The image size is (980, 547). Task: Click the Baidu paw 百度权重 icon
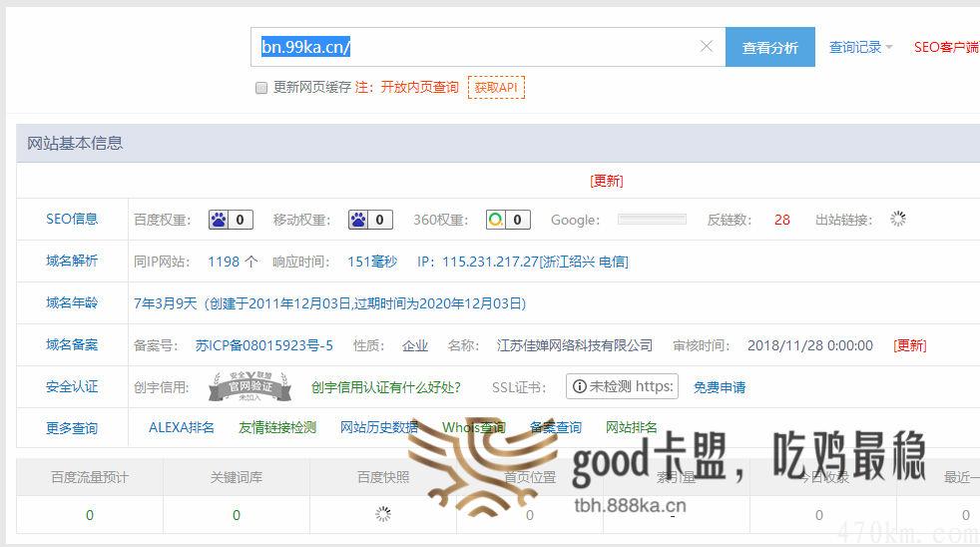tap(219, 220)
